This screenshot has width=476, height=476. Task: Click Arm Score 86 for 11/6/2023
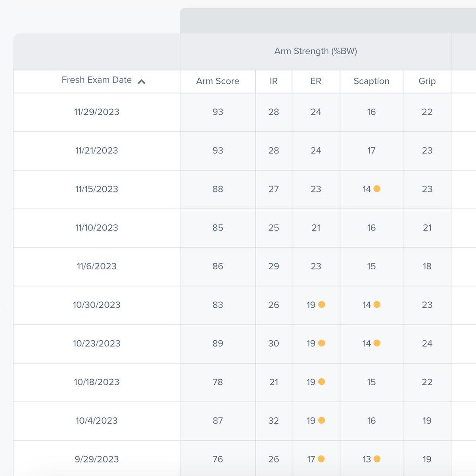pyautogui.click(x=218, y=267)
